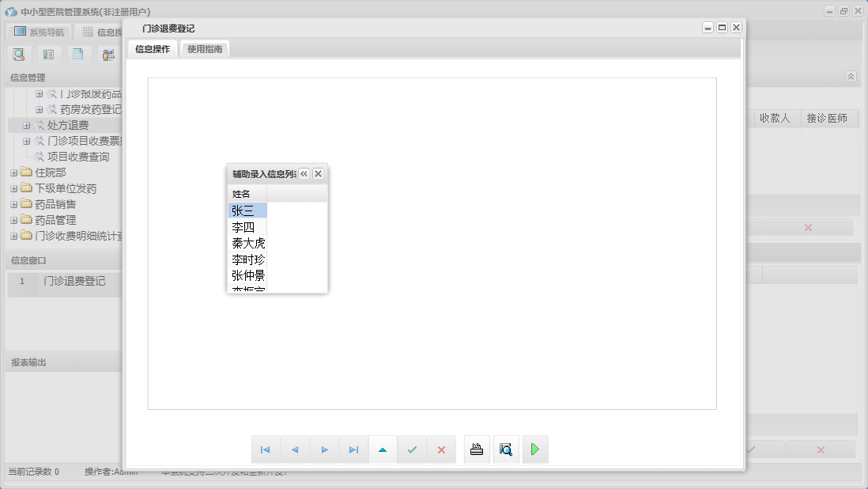Click the printer icon
Screen dimensions: 868x489
(477, 449)
